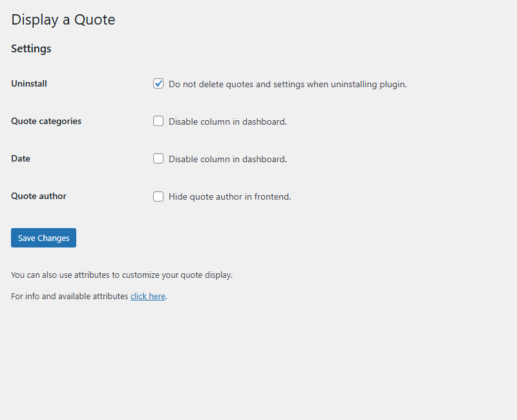The image size is (517, 420).
Task: Click the "Hide quote author in frontend" label
Action: 229,196
